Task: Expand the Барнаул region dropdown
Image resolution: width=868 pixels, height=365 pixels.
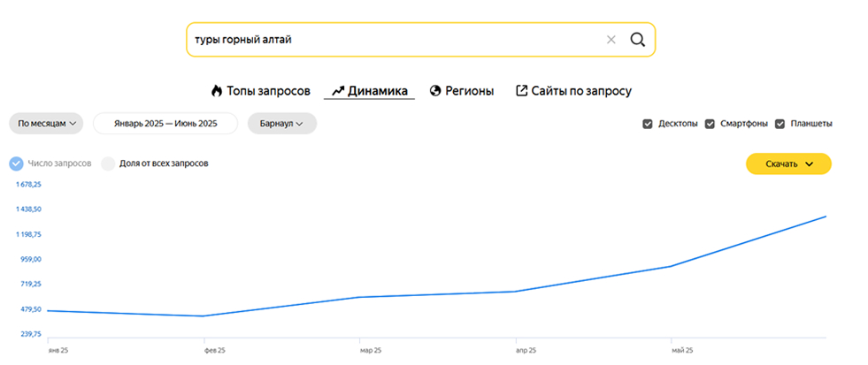Action: pos(282,124)
